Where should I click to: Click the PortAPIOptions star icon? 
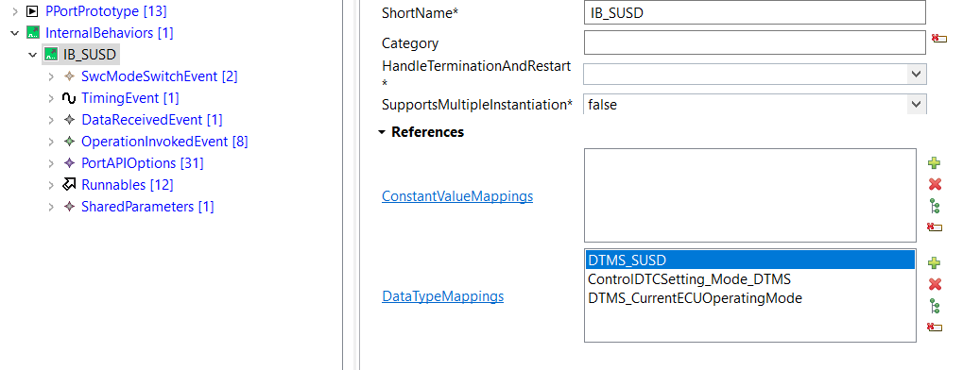tap(69, 163)
